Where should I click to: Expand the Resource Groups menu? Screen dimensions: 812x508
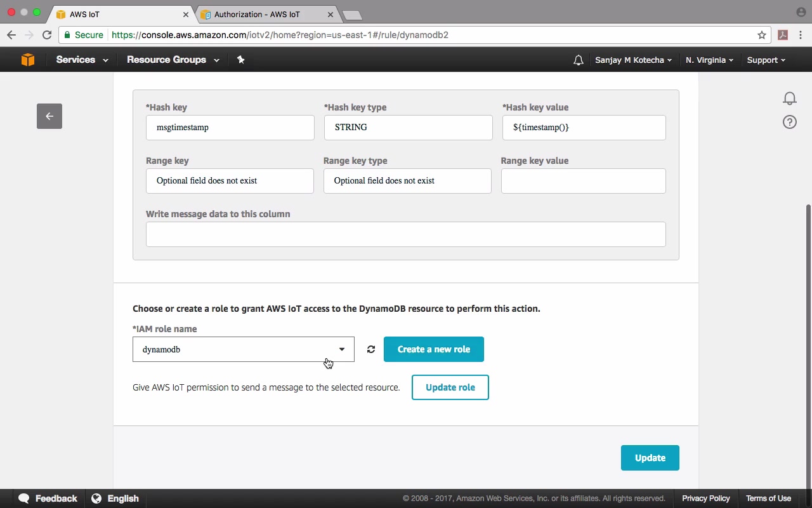click(173, 60)
